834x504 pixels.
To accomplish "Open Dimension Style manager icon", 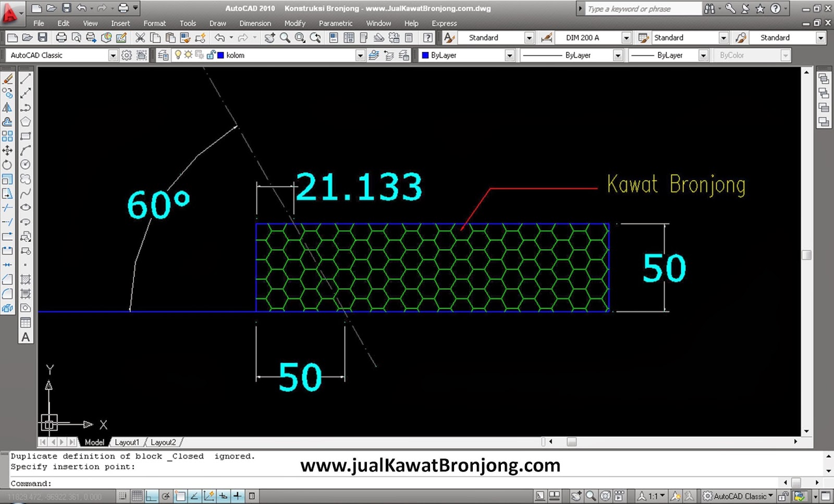I will 546,38.
